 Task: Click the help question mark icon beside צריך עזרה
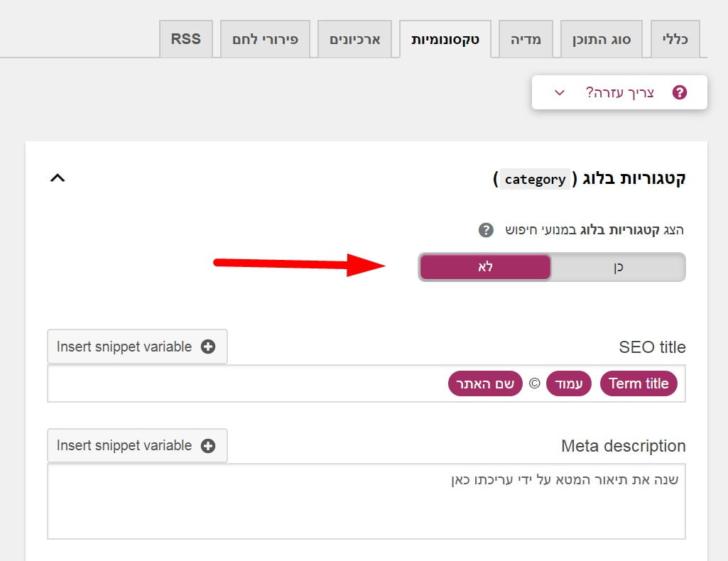[x=679, y=92]
